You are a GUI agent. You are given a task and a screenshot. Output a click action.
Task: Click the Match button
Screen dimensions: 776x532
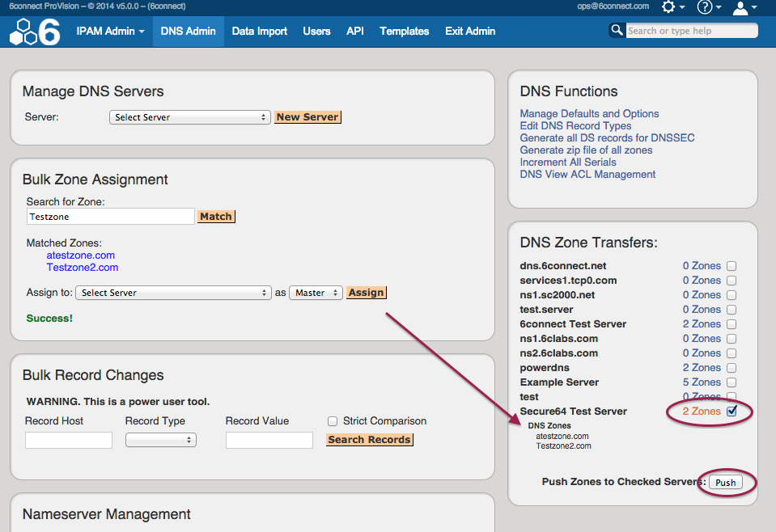click(216, 217)
